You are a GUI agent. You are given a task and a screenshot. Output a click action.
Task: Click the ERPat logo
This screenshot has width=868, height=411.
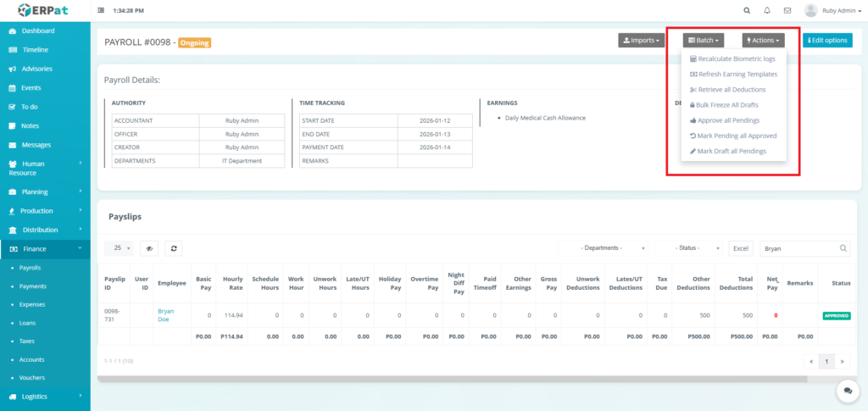[x=45, y=11]
